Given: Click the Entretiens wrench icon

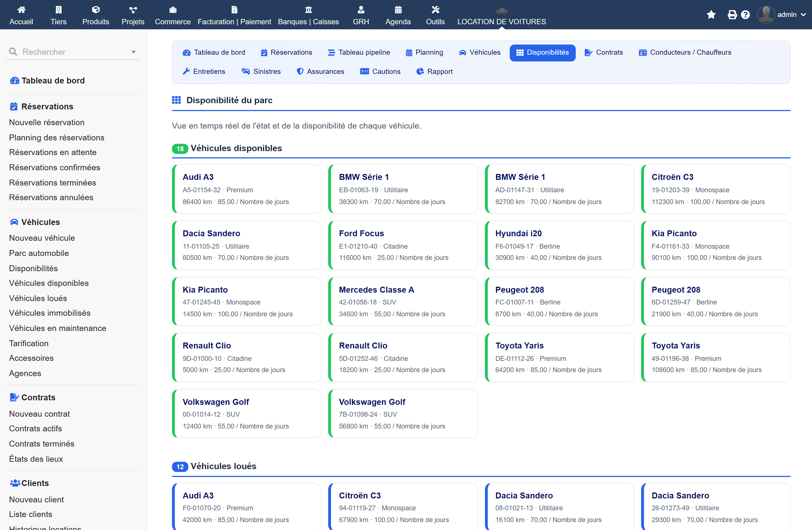Looking at the screenshot, I should point(186,71).
